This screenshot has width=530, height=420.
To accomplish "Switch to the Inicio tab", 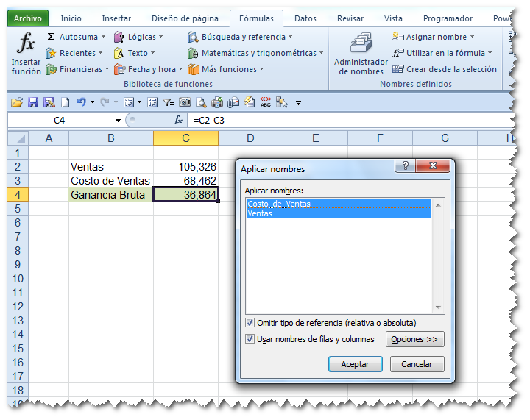I will tap(71, 18).
